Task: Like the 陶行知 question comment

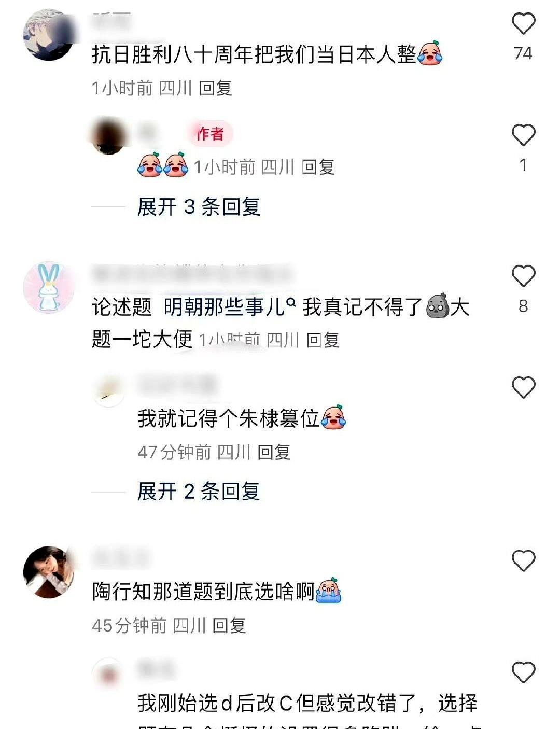Action: point(523,561)
